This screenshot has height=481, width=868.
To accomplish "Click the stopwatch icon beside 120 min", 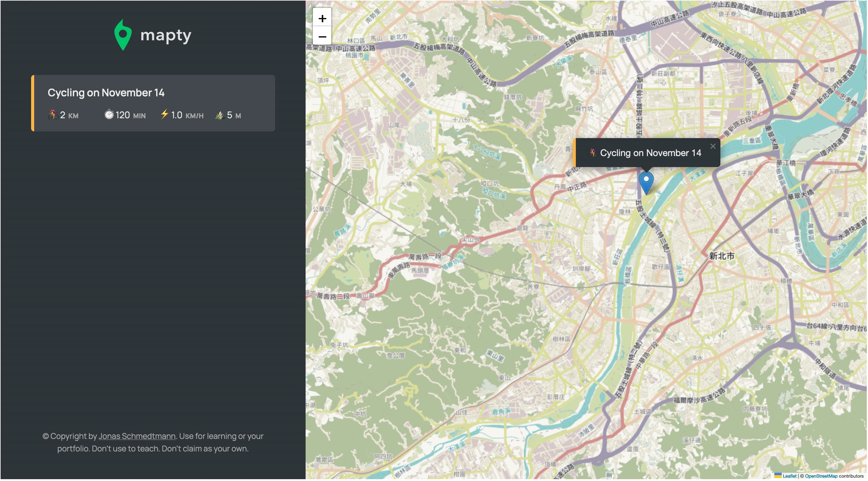I will click(109, 115).
